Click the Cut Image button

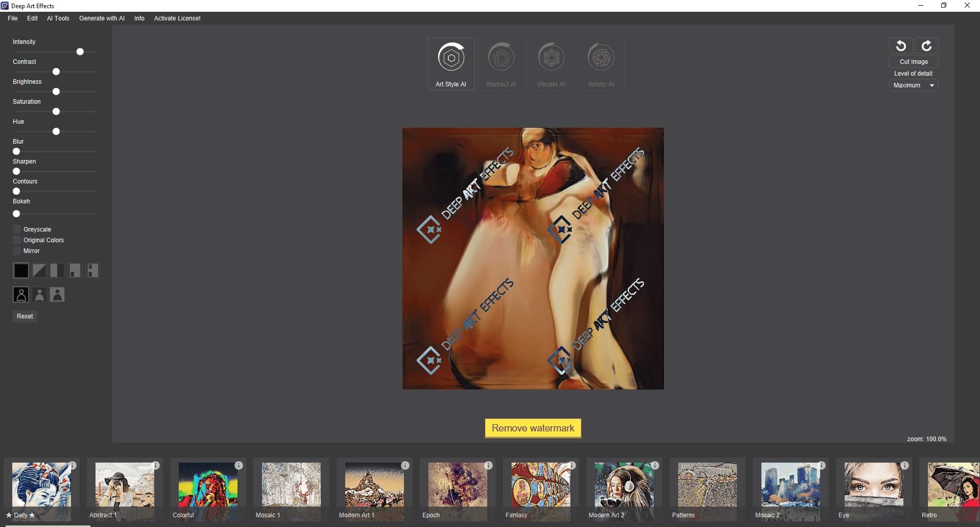click(914, 61)
